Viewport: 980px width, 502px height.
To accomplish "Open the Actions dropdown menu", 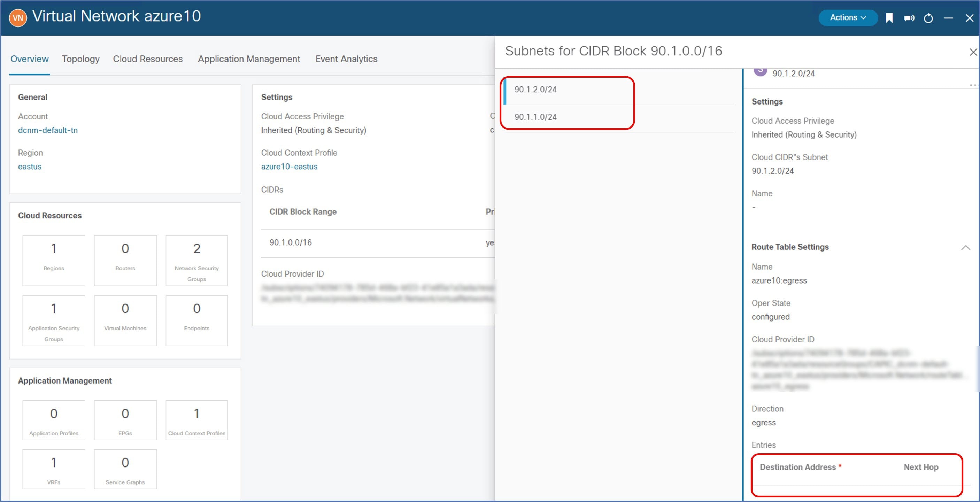I will click(x=848, y=18).
